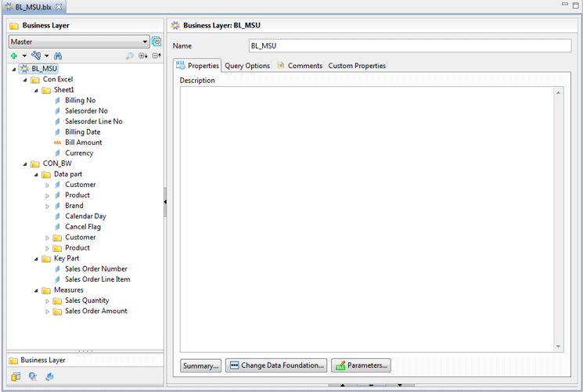Image resolution: width=583 pixels, height=392 pixels.
Task: Click the Cancel Flag dimension icon
Action: coord(58,227)
